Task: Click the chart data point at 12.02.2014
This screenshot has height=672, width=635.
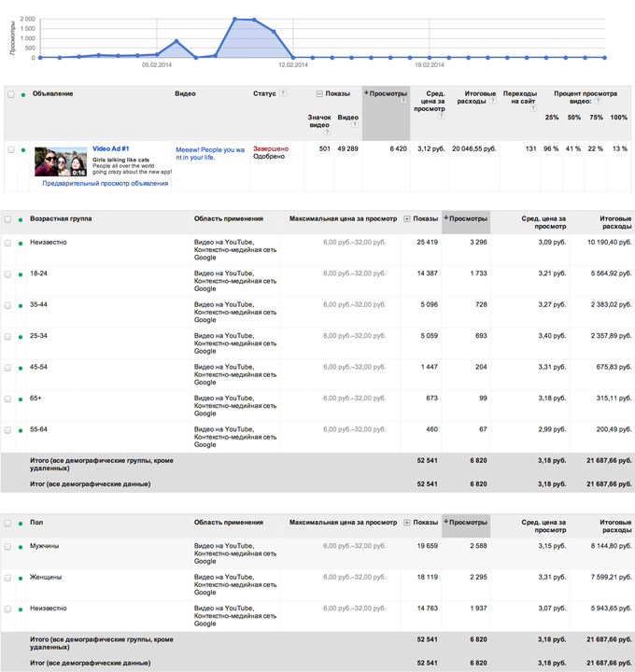Action: pos(293,57)
